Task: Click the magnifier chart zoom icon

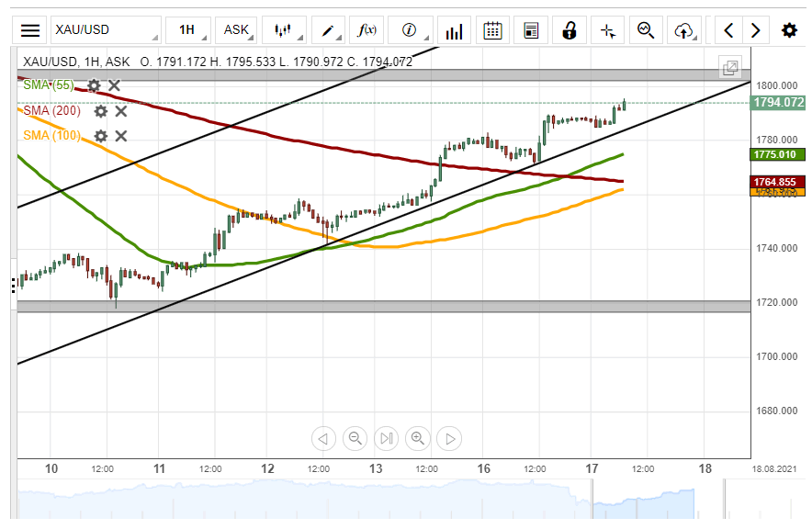Action: click(x=646, y=30)
